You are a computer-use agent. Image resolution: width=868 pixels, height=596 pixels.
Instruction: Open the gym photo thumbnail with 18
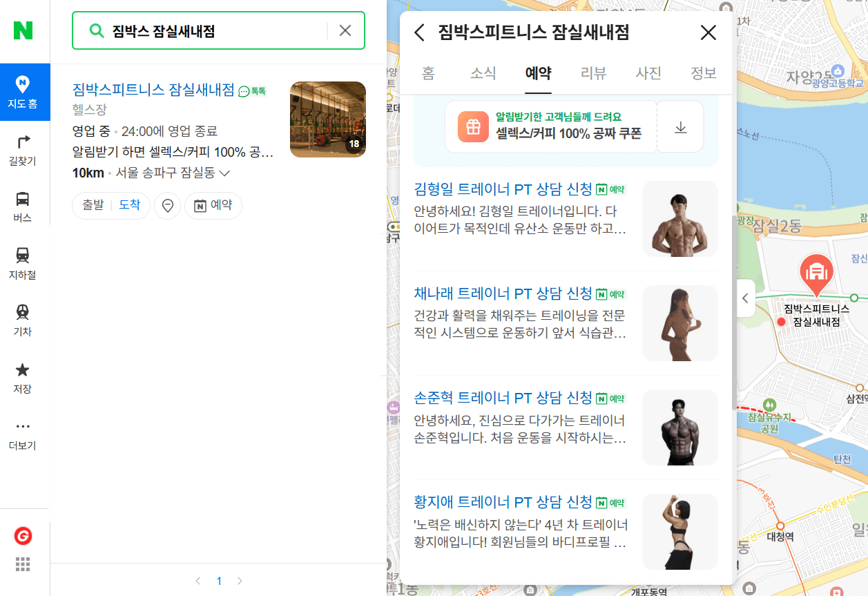(328, 119)
